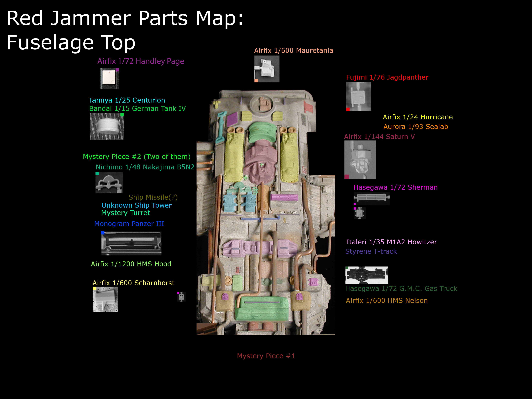
Task: Click the 'Bandai 1/15 German Tank IV' label
Action: 137,108
